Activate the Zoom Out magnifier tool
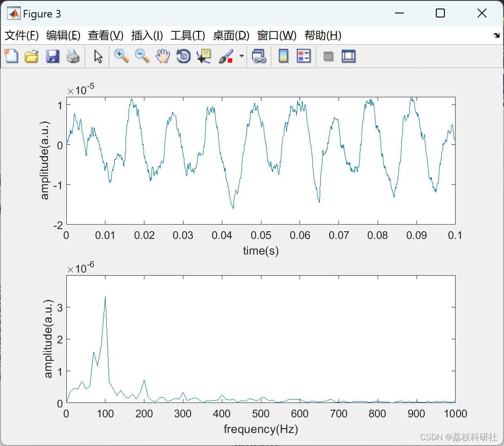 (142, 56)
